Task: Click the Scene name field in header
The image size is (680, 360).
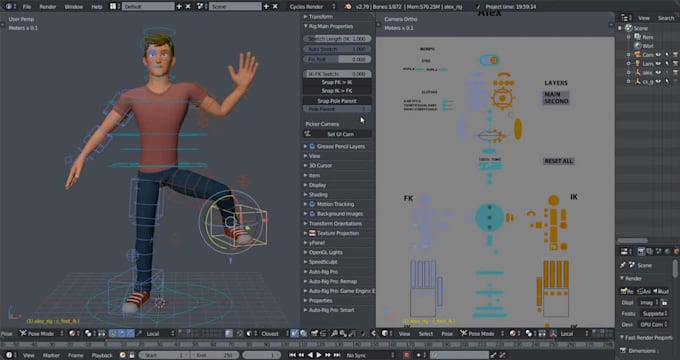Action: click(x=235, y=7)
